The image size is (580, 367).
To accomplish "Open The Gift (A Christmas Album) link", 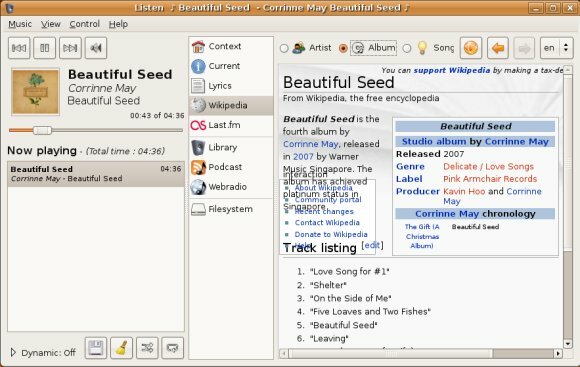I will [x=422, y=236].
